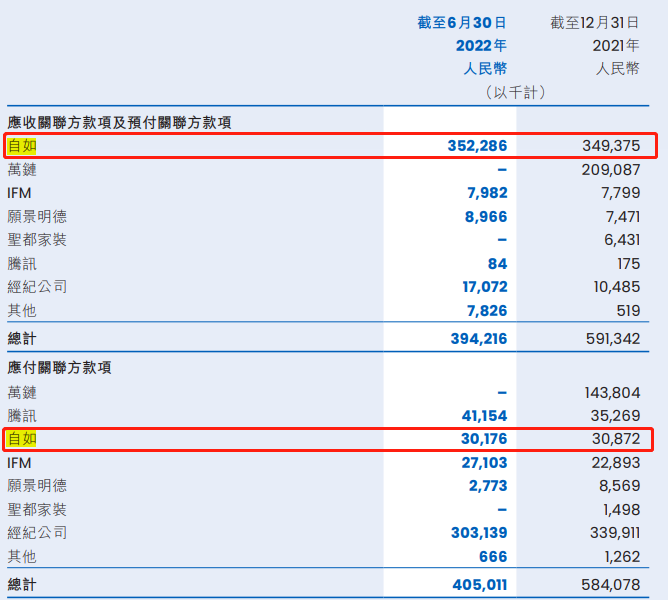Click the highlighted 自如 label in receivables section
The width and height of the screenshot is (668, 600).
pyautogui.click(x=22, y=146)
